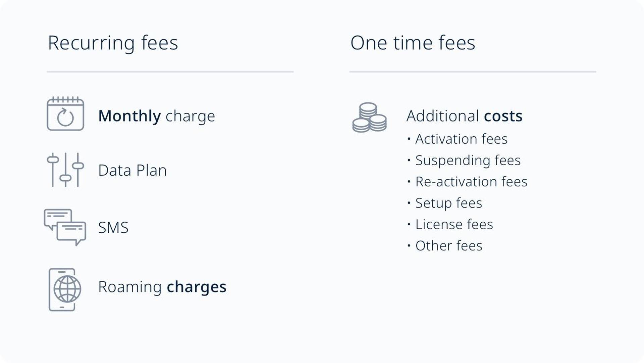
Task: Click the divider under One time fees
Action: click(x=473, y=72)
